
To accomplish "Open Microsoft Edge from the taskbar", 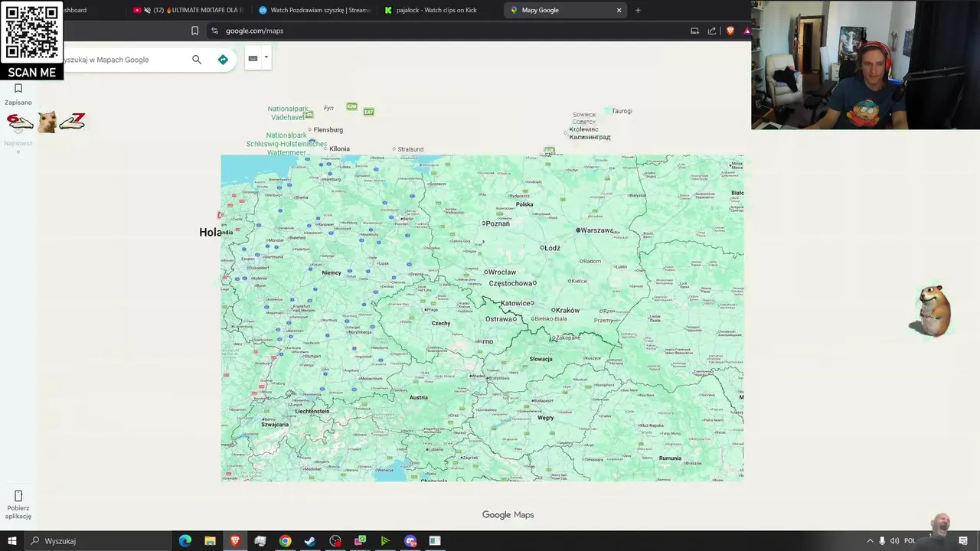I will [185, 541].
